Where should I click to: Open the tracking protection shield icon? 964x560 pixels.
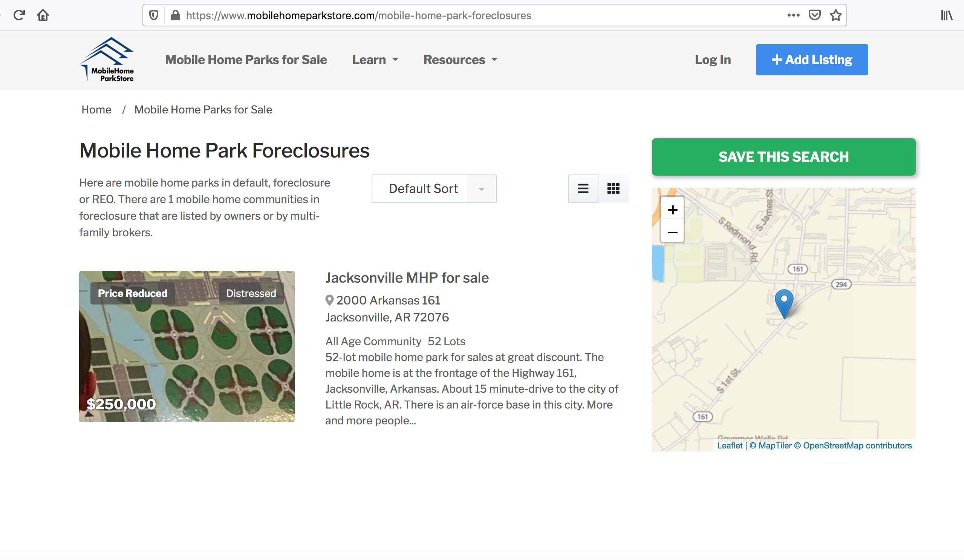point(154,15)
